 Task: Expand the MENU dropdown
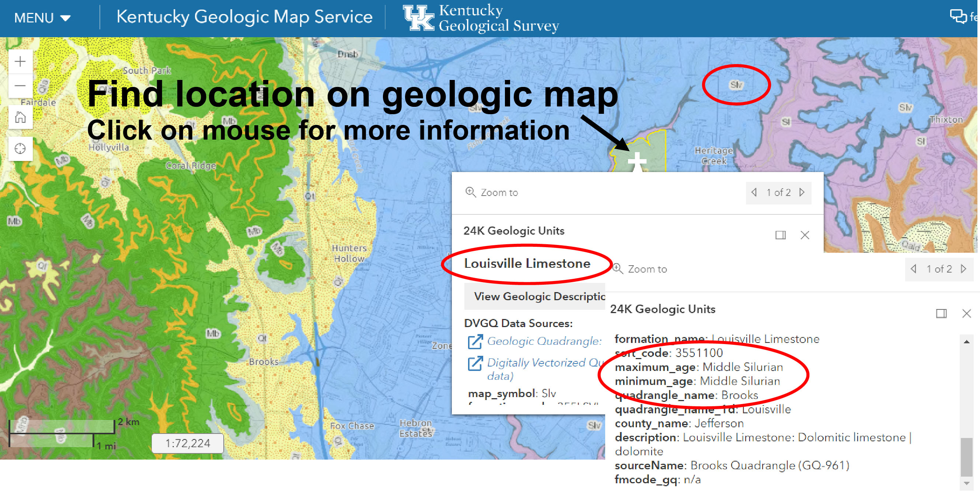[x=42, y=18]
